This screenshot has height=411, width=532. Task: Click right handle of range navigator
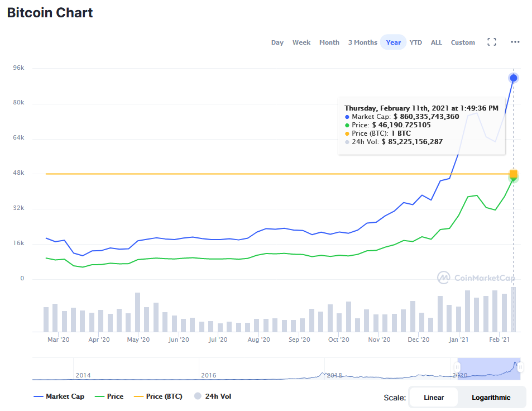click(x=520, y=367)
